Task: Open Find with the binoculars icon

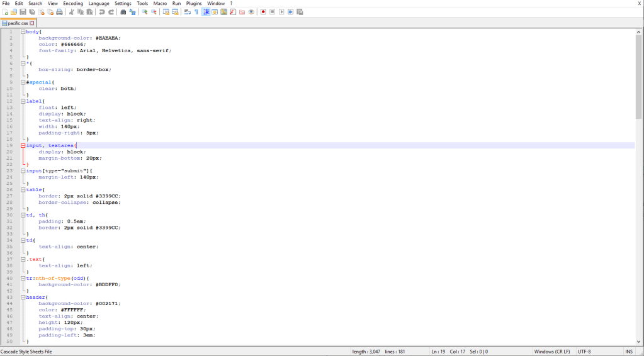Action: 123,12
